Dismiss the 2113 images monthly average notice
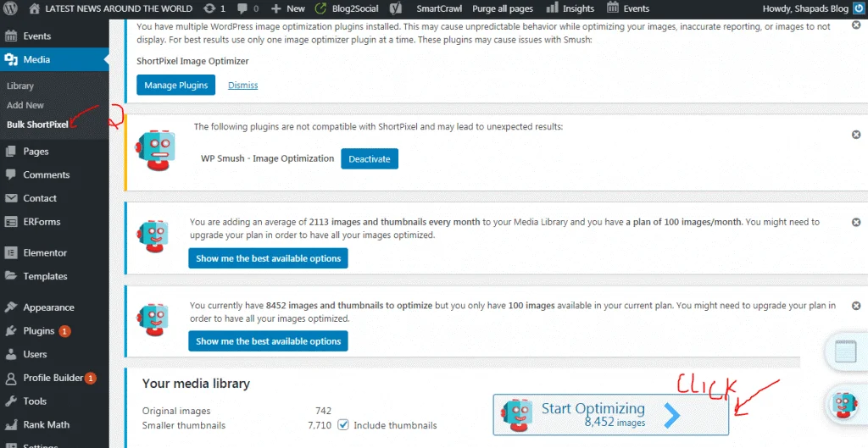The height and width of the screenshot is (448, 868). (x=856, y=223)
